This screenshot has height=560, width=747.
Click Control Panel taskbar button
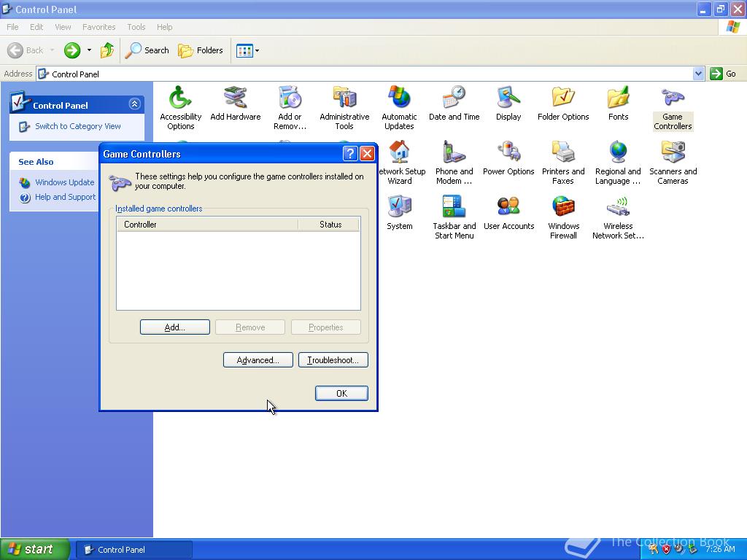coord(134,550)
